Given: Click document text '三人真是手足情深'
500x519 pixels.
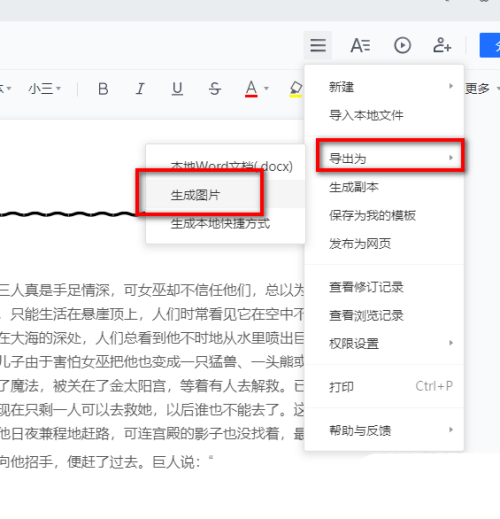Looking at the screenshot, I should point(55,290).
